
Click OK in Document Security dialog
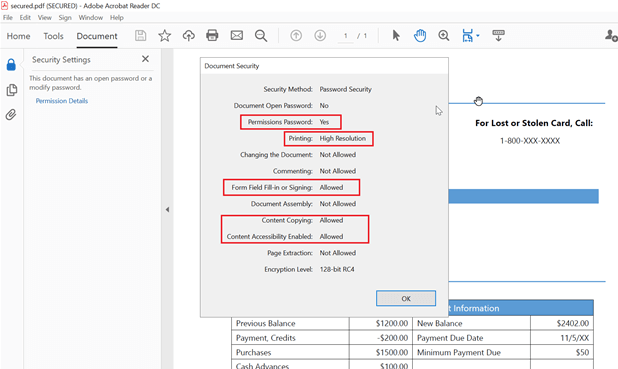(x=406, y=298)
